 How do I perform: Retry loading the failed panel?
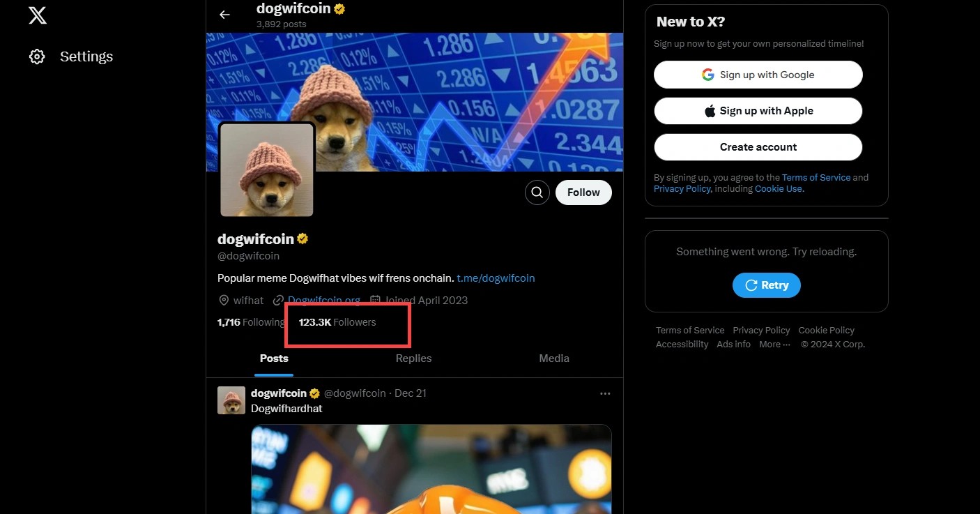pos(767,285)
